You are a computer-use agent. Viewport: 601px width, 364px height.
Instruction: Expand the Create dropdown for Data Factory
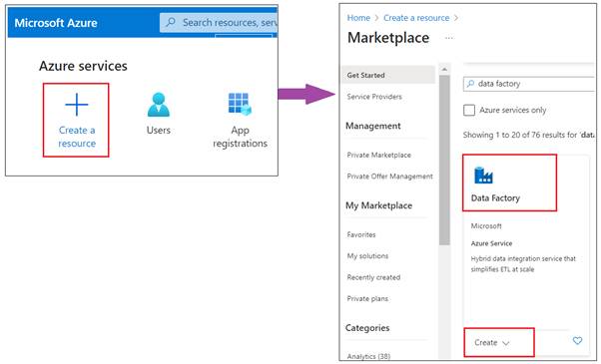click(492, 343)
